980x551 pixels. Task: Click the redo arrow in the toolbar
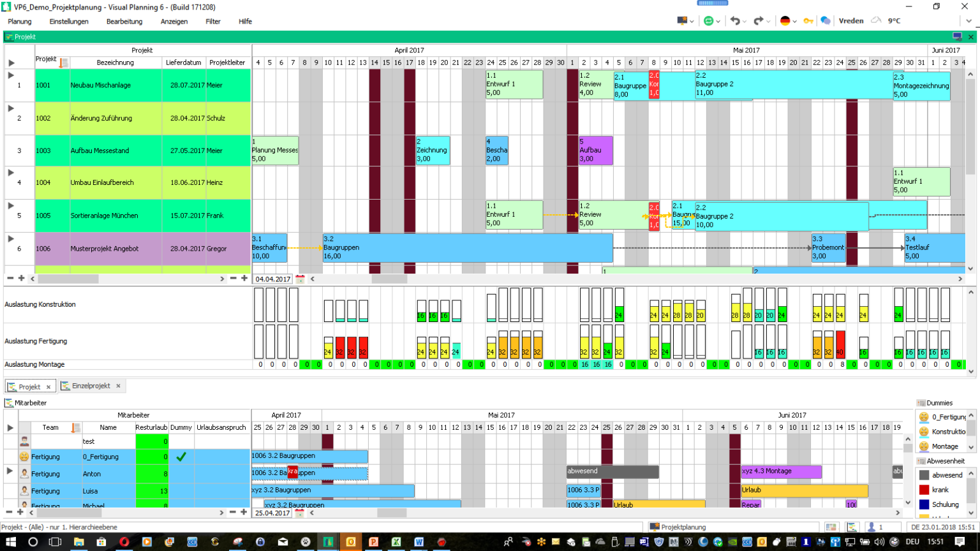click(x=758, y=21)
